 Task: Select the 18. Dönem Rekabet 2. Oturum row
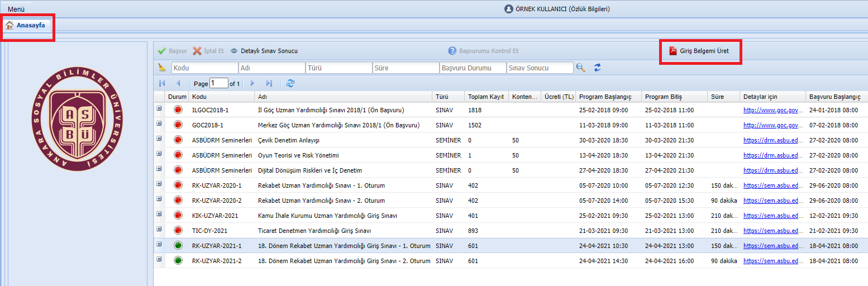point(511,261)
